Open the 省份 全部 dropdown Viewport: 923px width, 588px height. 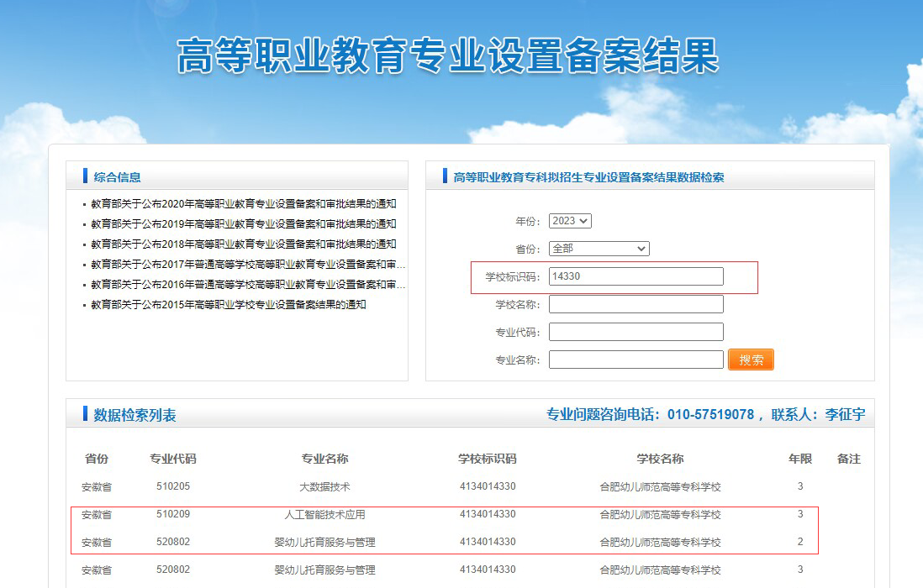click(x=599, y=249)
